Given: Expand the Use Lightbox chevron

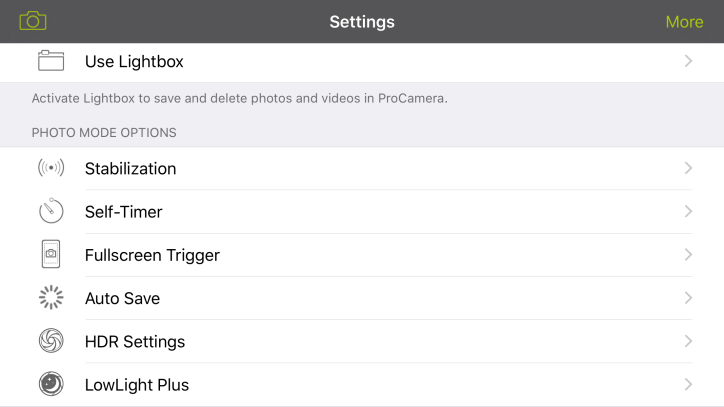Looking at the screenshot, I should [688, 61].
